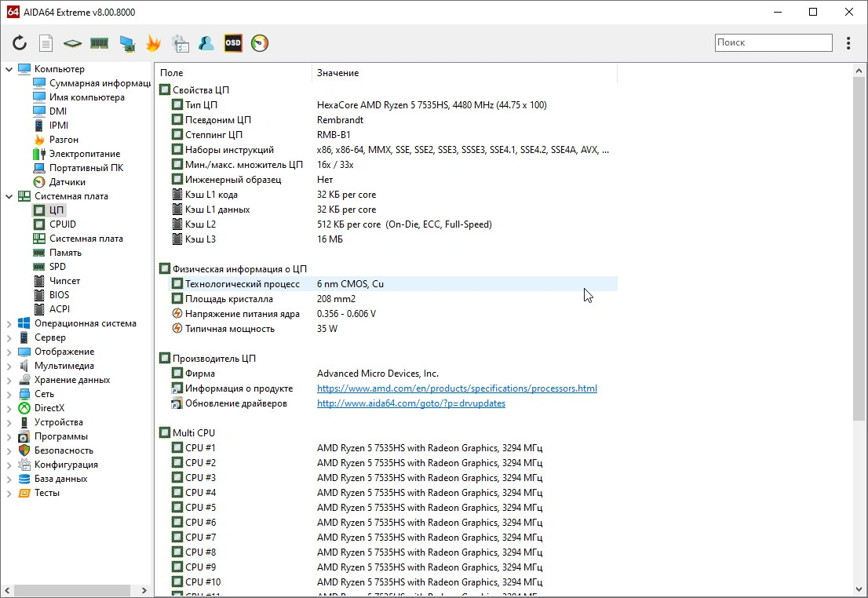The image size is (868, 598).
Task: Click the tree horizontal scrollbar right arrow
Action: [x=144, y=590]
